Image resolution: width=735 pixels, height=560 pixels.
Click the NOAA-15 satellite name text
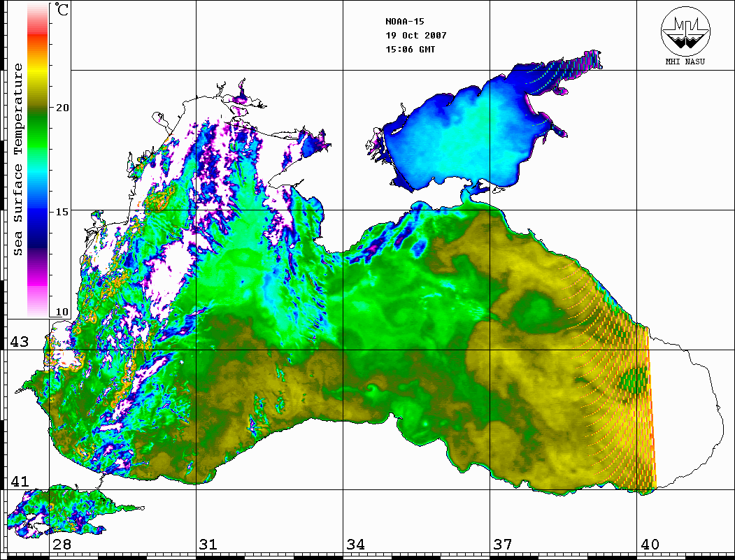[404, 21]
